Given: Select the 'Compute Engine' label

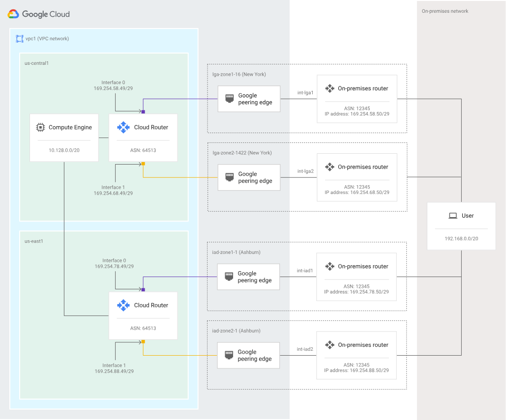Looking at the screenshot, I should (70, 127).
